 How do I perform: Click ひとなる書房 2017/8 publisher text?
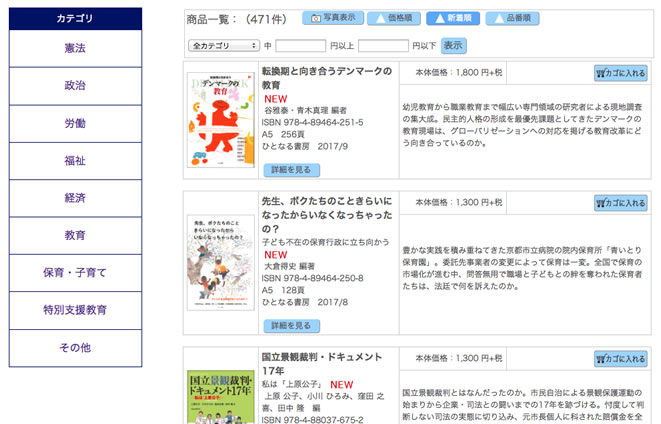tap(305, 302)
